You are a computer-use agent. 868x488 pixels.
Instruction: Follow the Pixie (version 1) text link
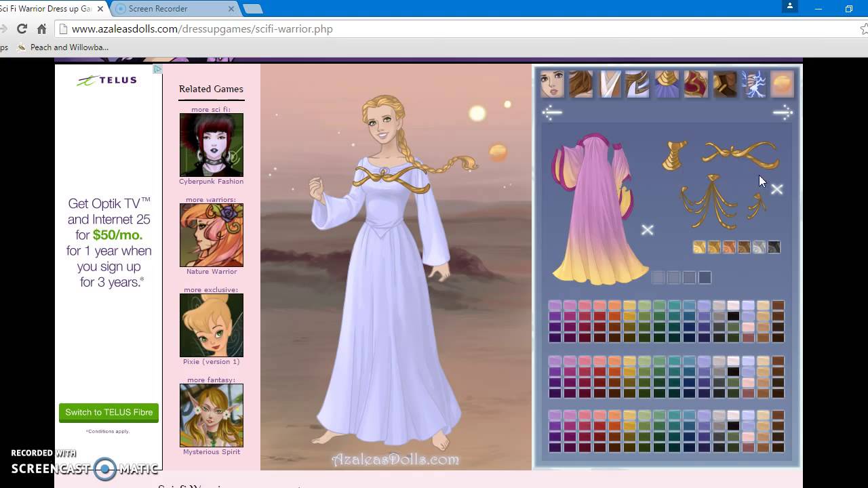click(x=212, y=362)
